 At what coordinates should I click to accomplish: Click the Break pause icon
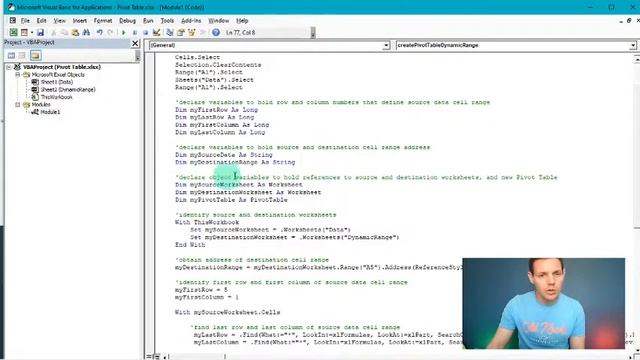click(x=135, y=32)
